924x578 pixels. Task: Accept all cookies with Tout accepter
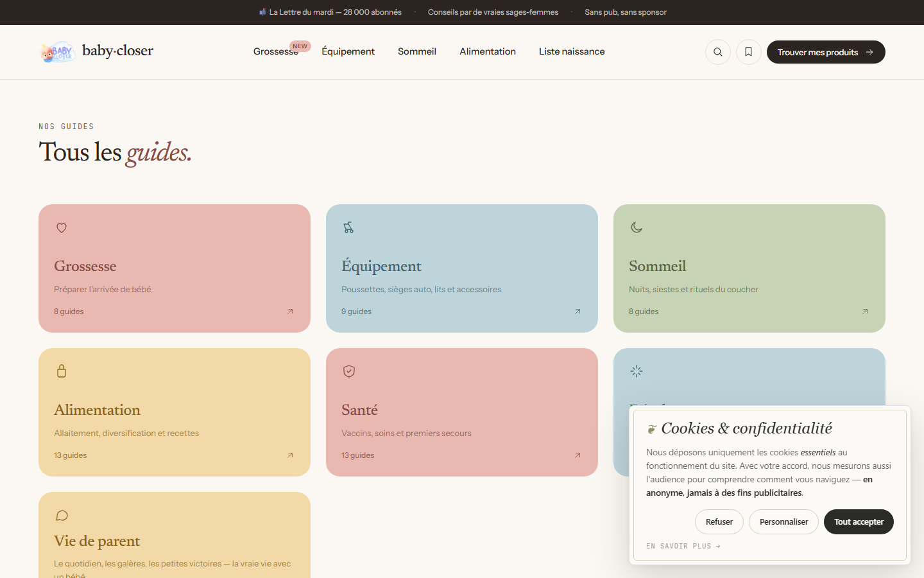point(859,522)
